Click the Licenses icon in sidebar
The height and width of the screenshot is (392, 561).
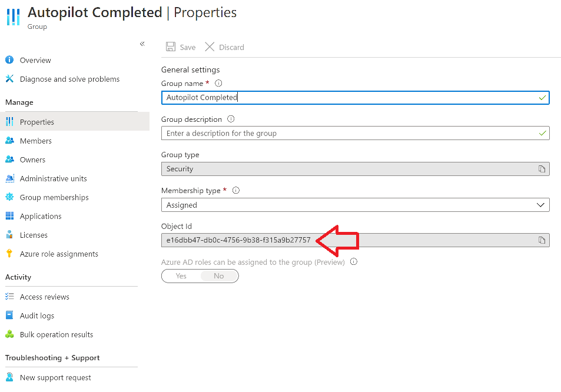9,235
